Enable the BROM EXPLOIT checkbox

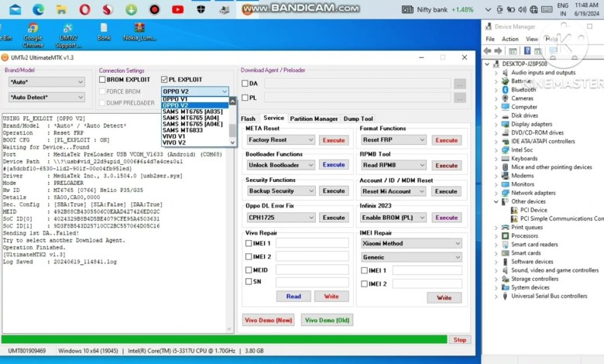102,80
